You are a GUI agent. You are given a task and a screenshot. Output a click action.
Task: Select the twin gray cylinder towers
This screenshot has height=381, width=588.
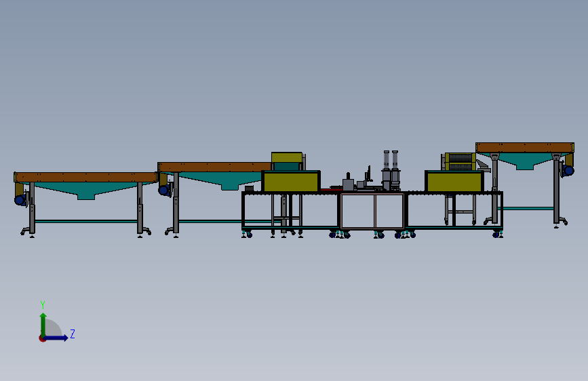[x=391, y=169]
